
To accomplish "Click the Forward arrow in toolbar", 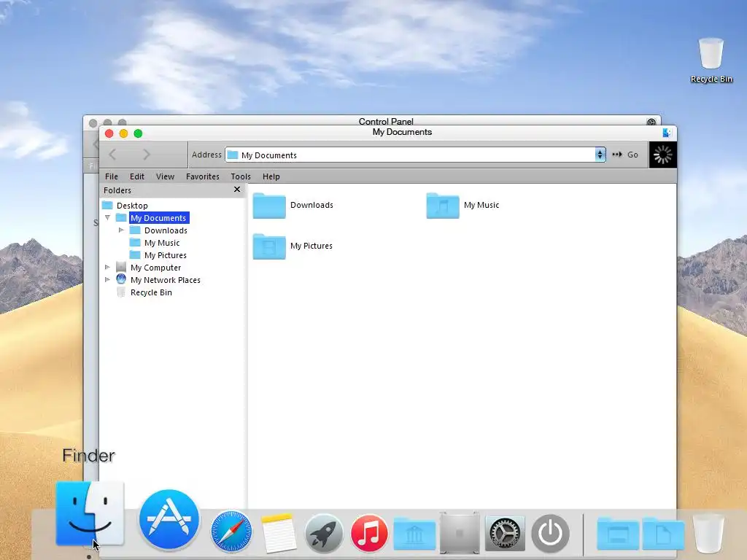I will pos(146,155).
